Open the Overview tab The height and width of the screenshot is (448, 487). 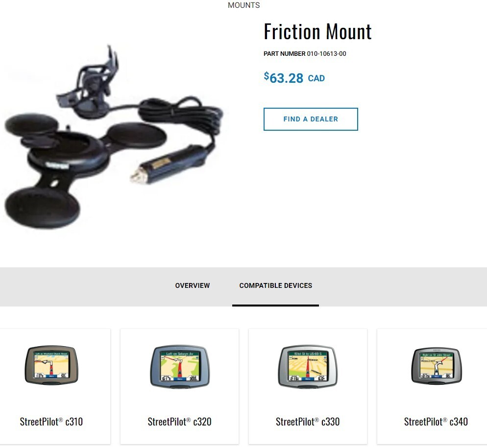192,285
